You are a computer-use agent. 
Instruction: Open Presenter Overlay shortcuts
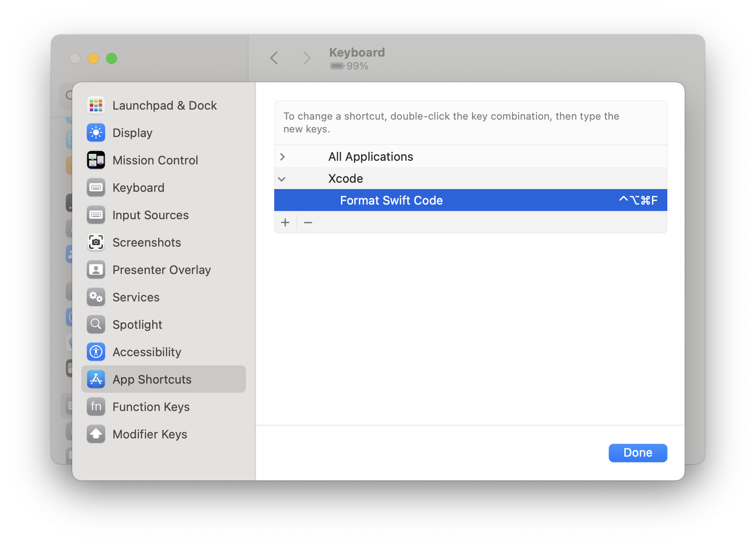tap(164, 270)
